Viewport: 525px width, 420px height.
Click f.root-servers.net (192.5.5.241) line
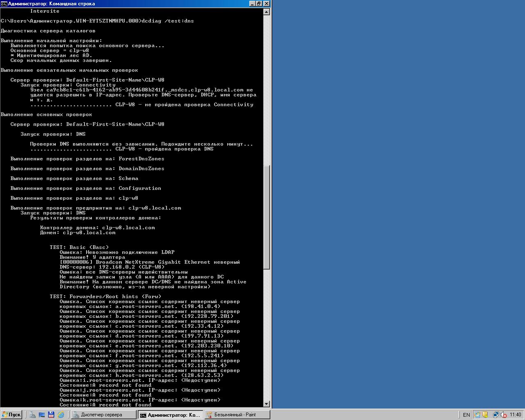tap(142, 356)
